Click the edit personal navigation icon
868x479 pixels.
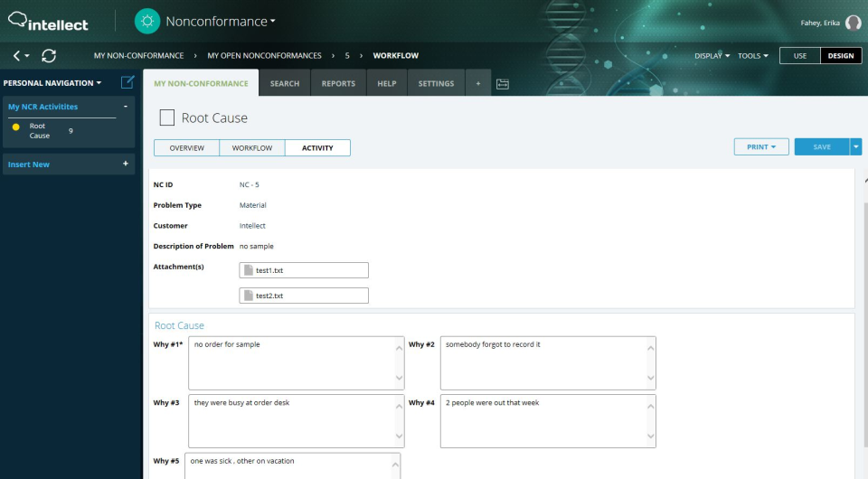[x=127, y=82]
